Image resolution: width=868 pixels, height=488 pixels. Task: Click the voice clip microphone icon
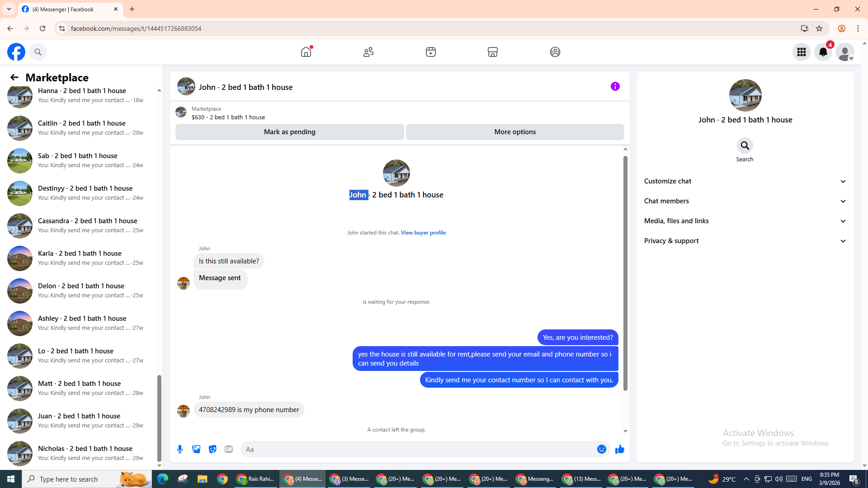tap(180, 449)
